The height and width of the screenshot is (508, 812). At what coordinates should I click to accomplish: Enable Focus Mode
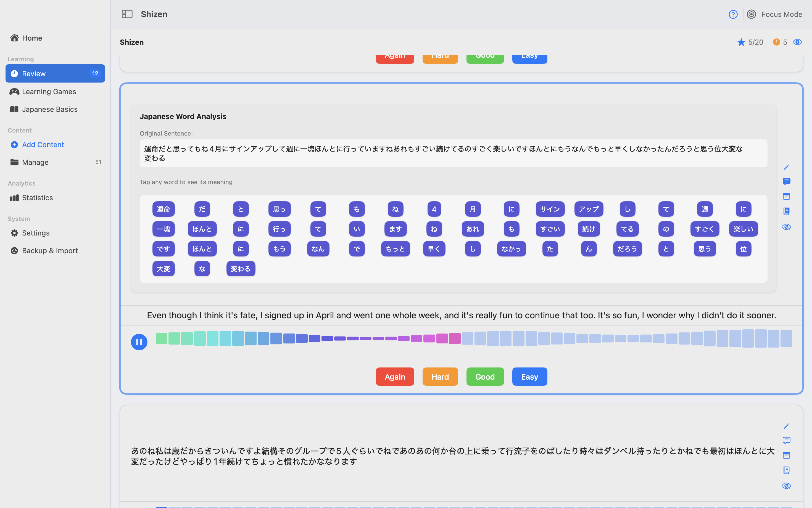(x=774, y=14)
